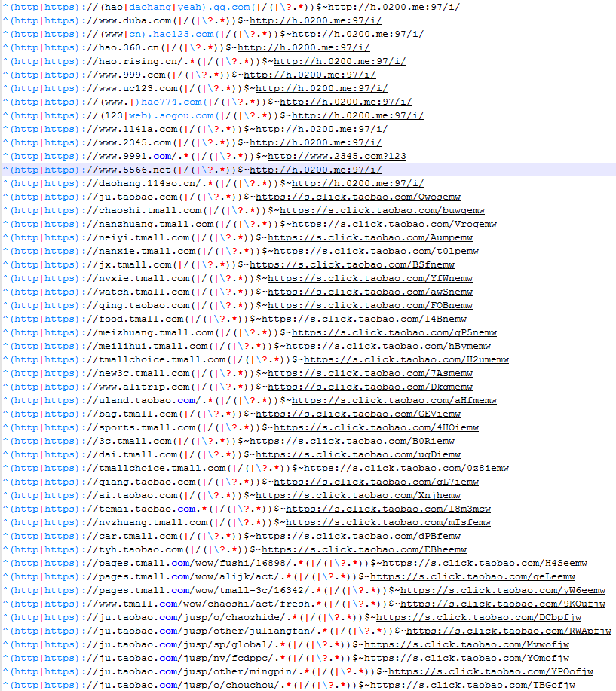The image size is (616, 691).
Task: Click the 'jusp/sp/global' path text
Action: pos(225,645)
